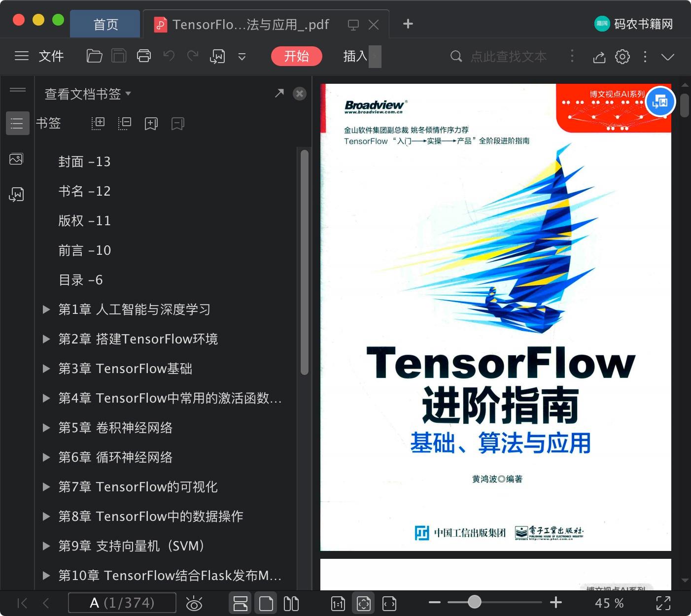The height and width of the screenshot is (616, 691).
Task: Click the hamburger menu icon next to 文件
Action: [22, 56]
